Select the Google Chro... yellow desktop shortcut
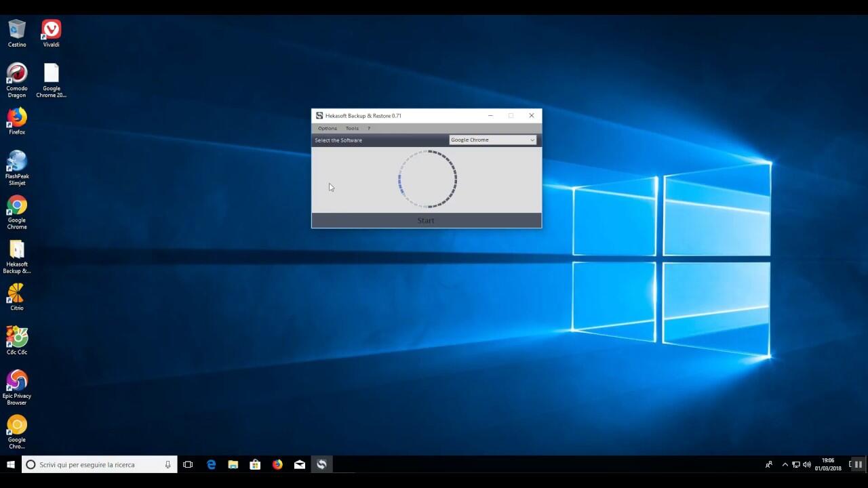 click(17, 432)
